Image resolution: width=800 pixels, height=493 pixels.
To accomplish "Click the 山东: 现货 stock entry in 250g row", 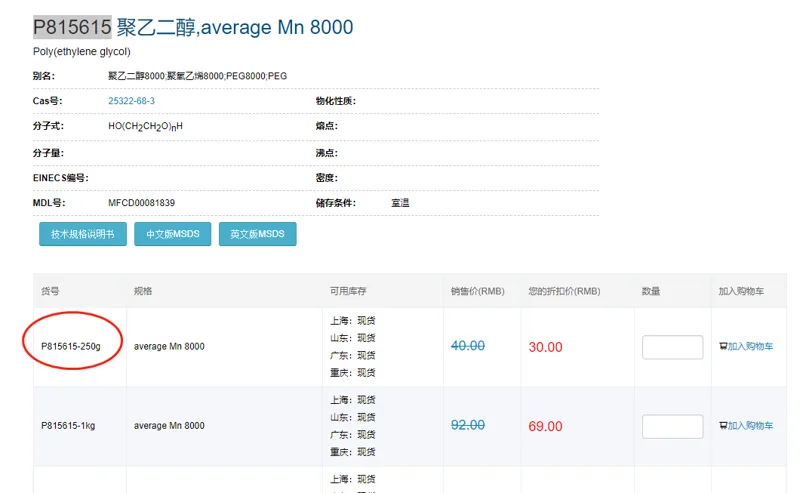I will (353, 338).
